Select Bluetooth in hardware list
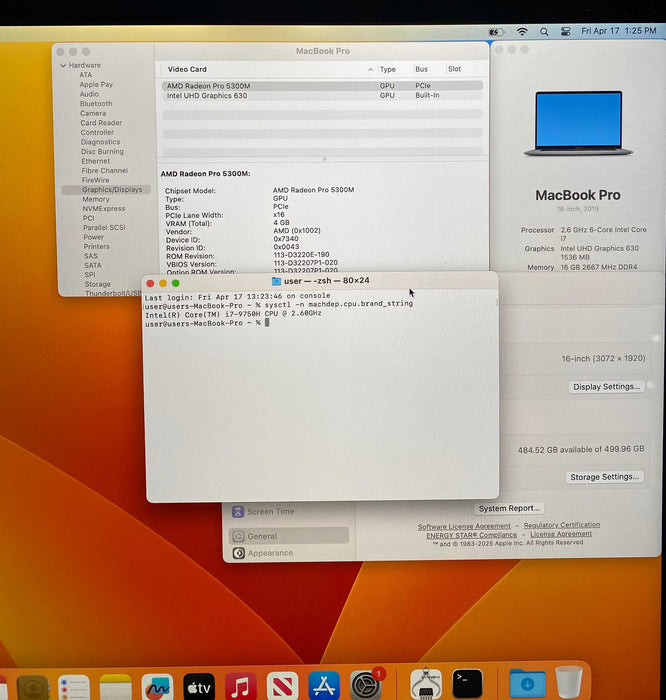666x700 pixels. coord(96,104)
